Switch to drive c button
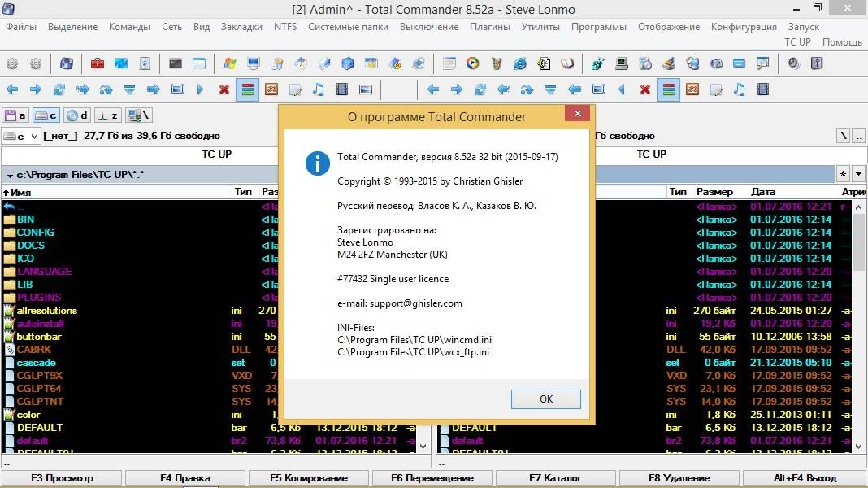 (x=46, y=115)
